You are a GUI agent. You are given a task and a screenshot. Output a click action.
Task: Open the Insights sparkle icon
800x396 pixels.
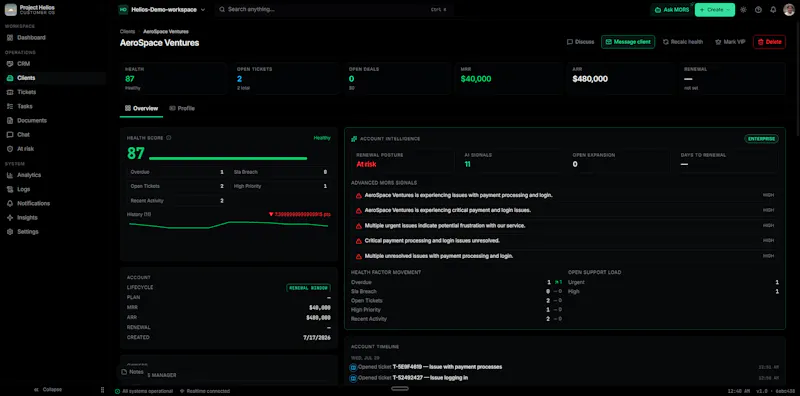[10, 217]
